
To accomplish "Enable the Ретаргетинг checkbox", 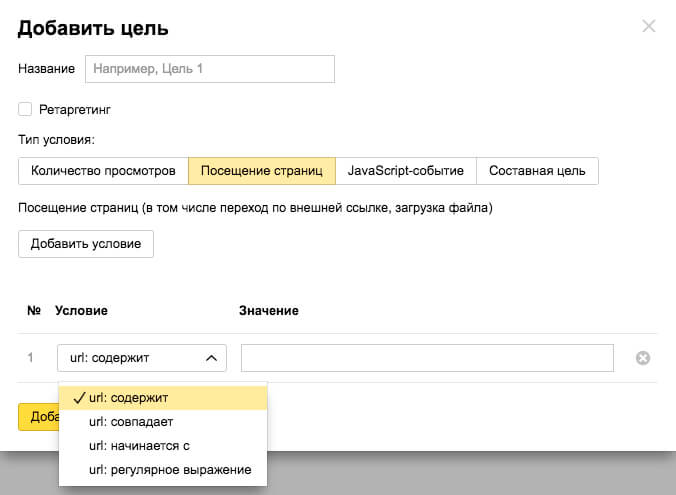I will 25,109.
